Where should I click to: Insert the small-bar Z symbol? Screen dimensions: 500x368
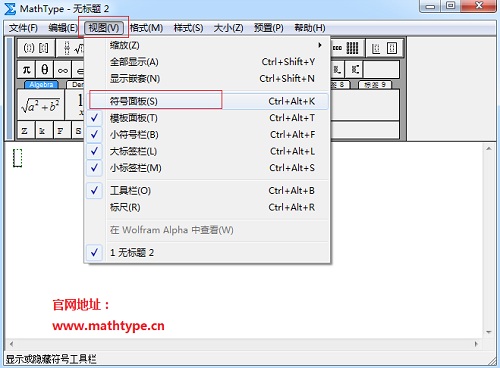(26, 130)
